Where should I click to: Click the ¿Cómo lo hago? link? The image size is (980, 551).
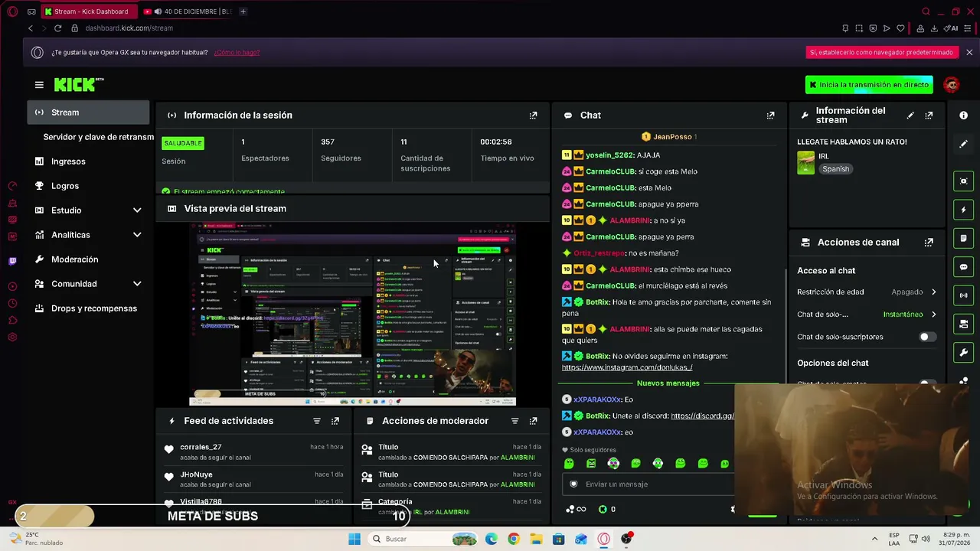click(237, 53)
